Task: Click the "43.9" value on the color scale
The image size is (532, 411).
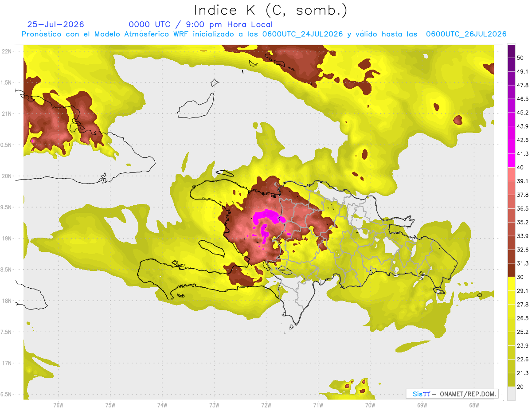Action: point(523,126)
